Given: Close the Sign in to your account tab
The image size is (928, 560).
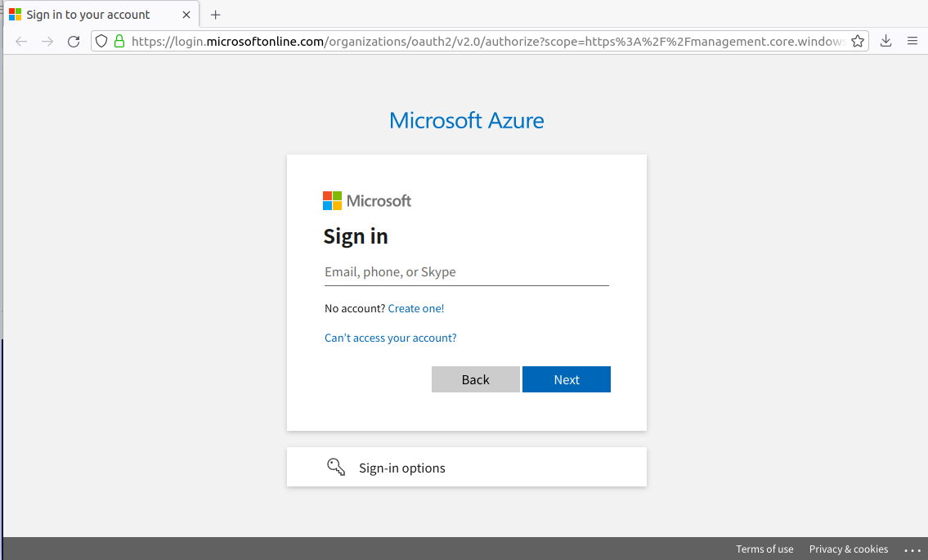Looking at the screenshot, I should [186, 14].
